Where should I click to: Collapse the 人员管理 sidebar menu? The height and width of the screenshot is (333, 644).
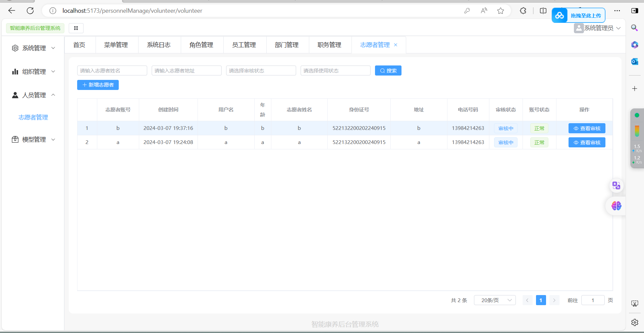click(34, 95)
